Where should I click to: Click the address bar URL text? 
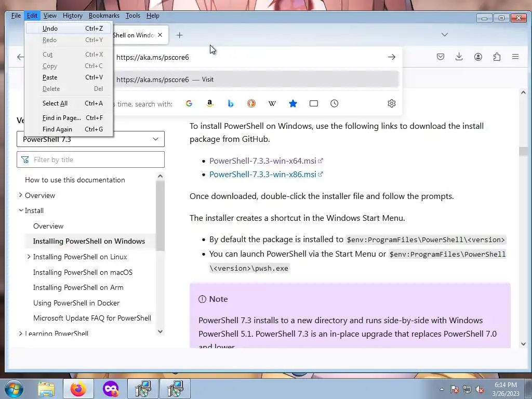(x=153, y=57)
